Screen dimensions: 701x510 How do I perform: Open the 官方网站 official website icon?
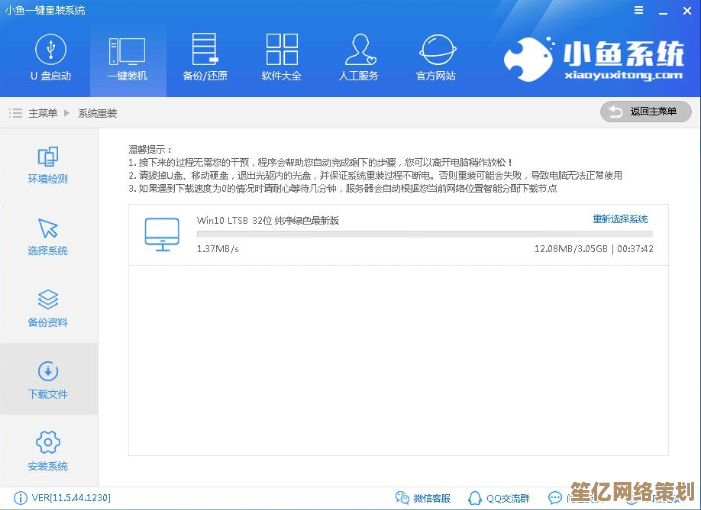[436, 57]
